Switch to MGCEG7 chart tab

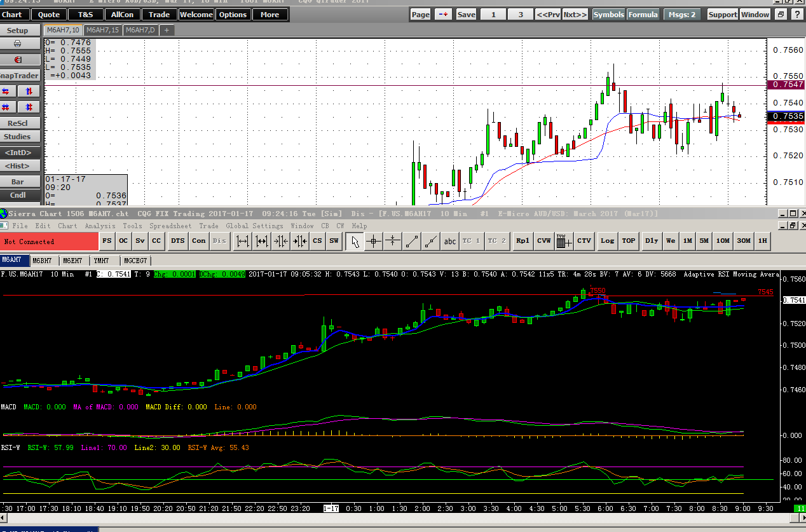[135, 261]
